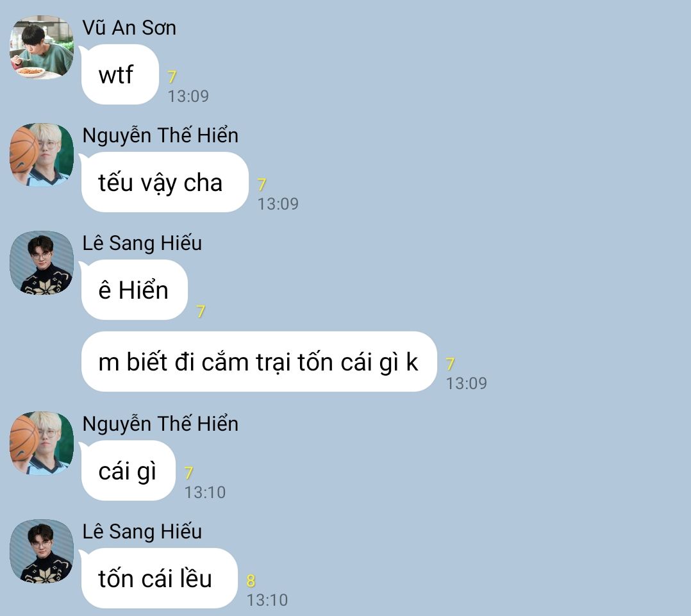691x616 pixels.
Task: Tap Lê Sang Hiếu's avatar beside 'ê Hiển'
Action: click(x=42, y=263)
